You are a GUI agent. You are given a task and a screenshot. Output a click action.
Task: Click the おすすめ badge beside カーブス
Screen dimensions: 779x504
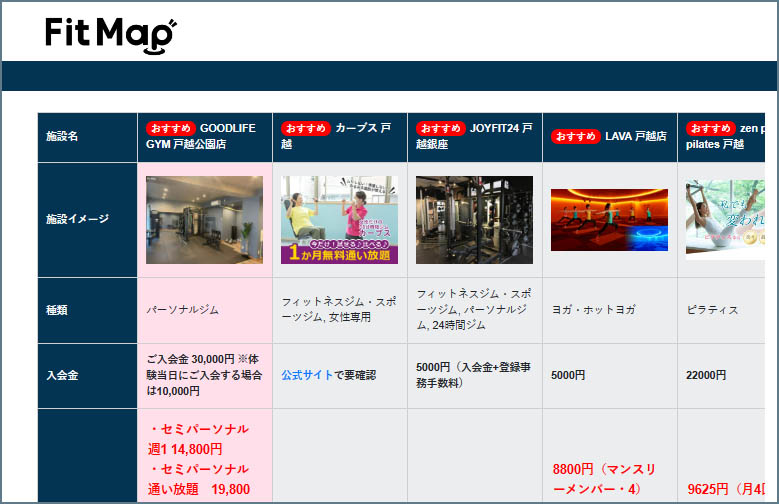point(305,128)
